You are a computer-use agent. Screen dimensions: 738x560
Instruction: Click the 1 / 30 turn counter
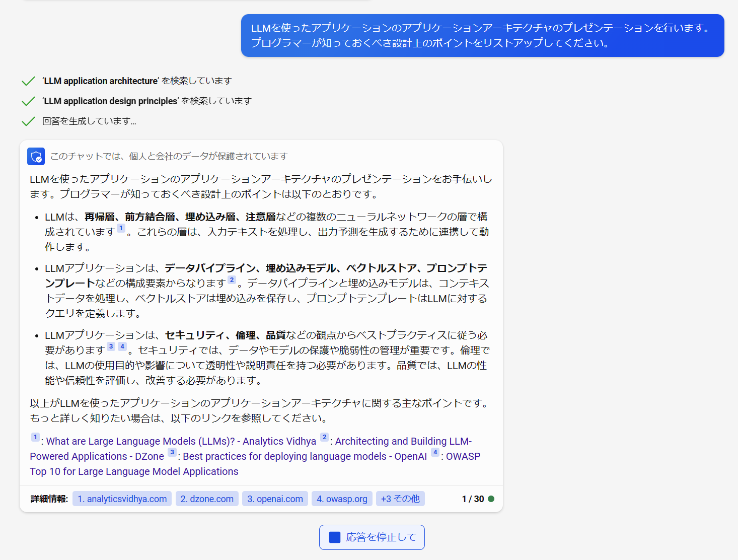(473, 499)
